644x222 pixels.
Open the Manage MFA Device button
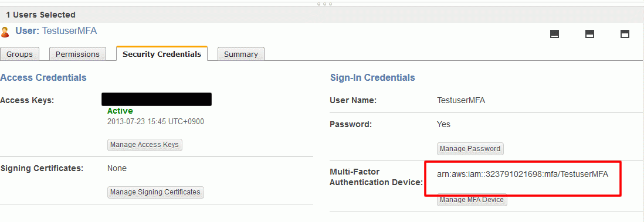pyautogui.click(x=472, y=200)
